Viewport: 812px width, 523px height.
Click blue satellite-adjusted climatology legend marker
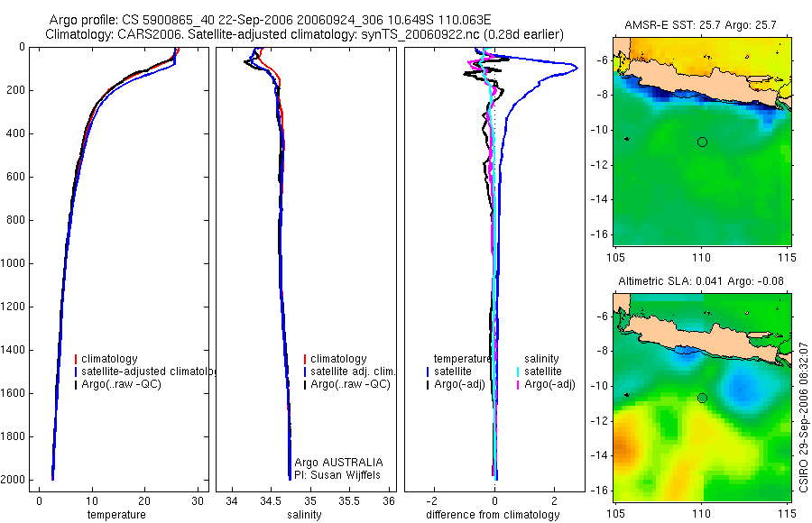[x=76, y=372]
